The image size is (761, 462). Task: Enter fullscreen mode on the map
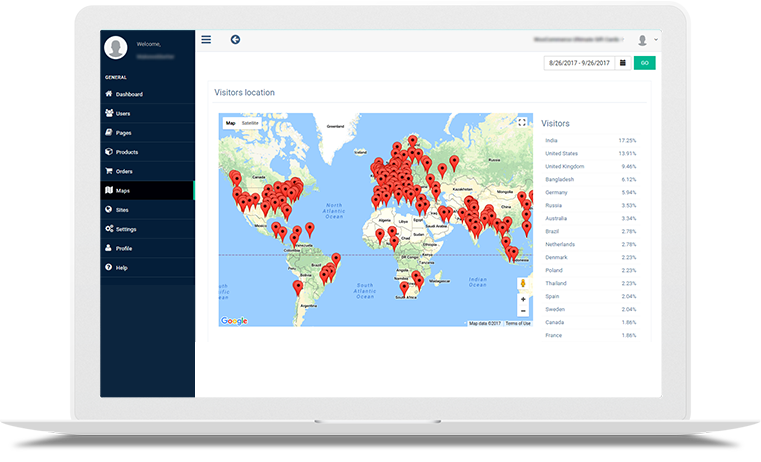[x=522, y=122]
